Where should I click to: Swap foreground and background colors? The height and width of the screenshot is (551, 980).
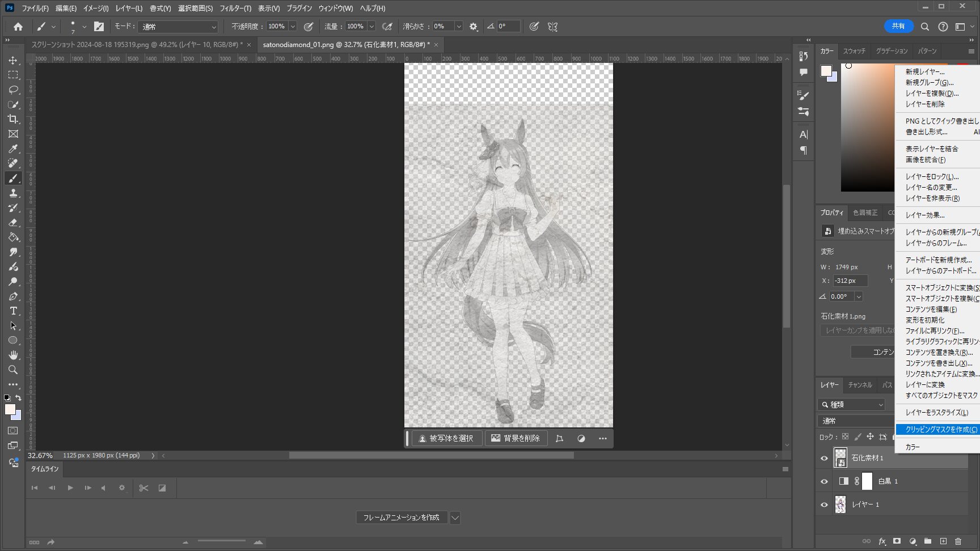[x=19, y=398]
